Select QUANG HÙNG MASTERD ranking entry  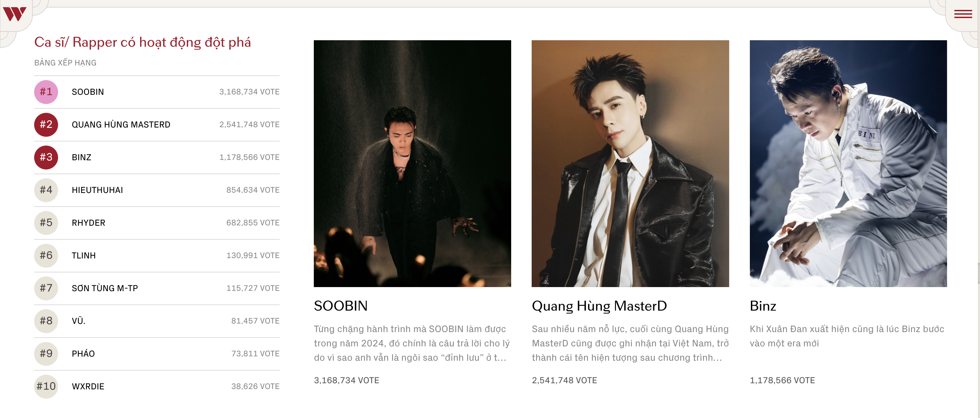(157, 124)
